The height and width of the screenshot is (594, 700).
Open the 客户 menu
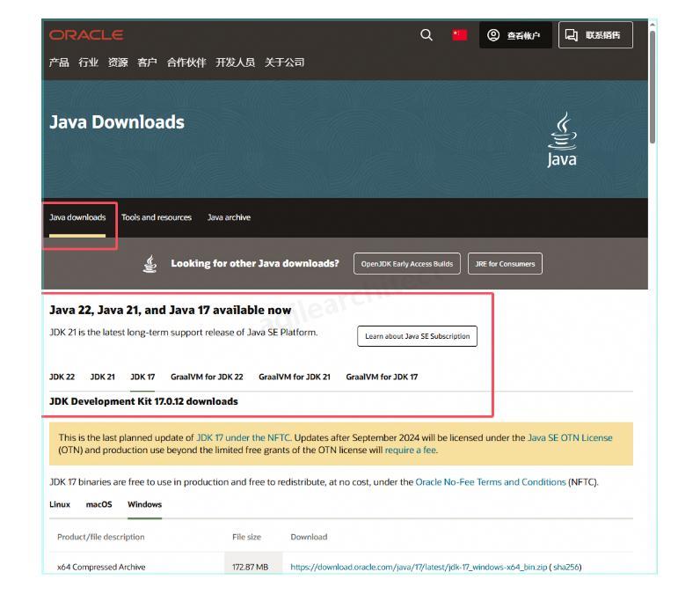pyautogui.click(x=148, y=62)
